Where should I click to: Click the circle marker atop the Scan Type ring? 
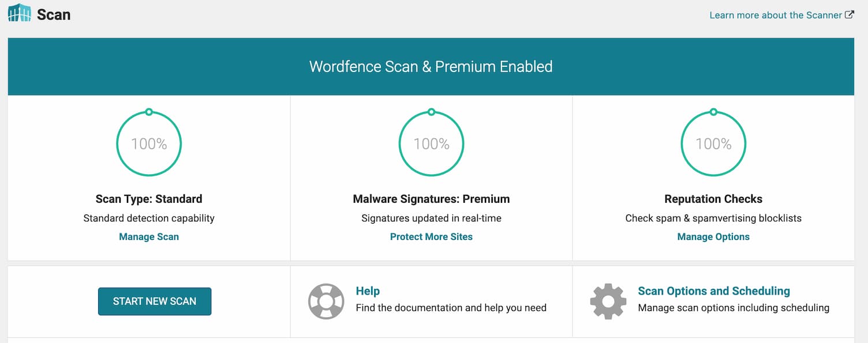[149, 111]
